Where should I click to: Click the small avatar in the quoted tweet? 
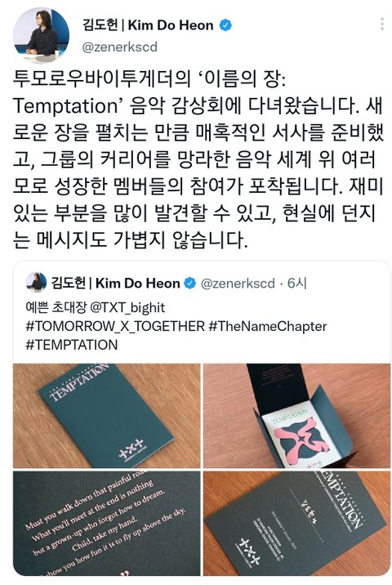click(x=36, y=283)
